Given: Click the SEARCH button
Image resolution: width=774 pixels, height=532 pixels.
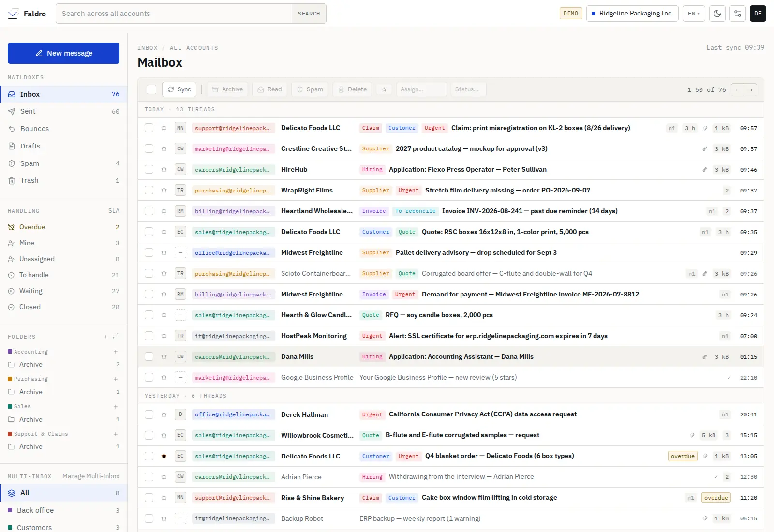Looking at the screenshot, I should click(309, 14).
